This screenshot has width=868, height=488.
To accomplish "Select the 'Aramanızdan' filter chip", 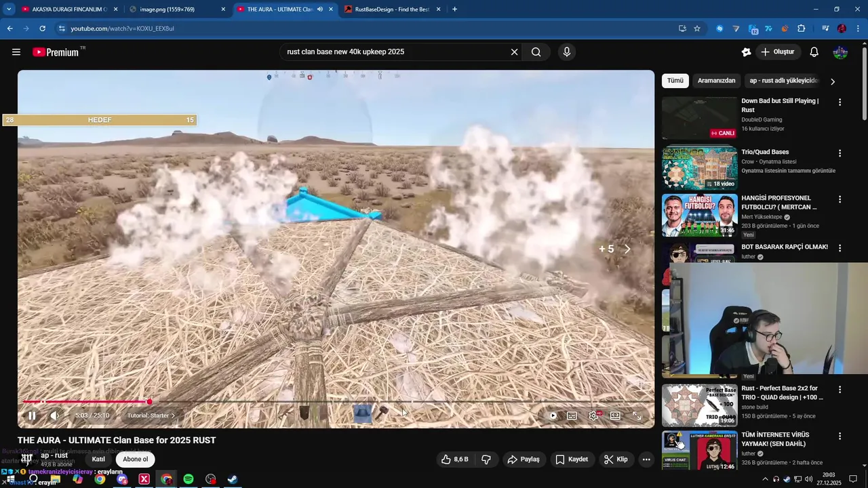I will pos(716,81).
